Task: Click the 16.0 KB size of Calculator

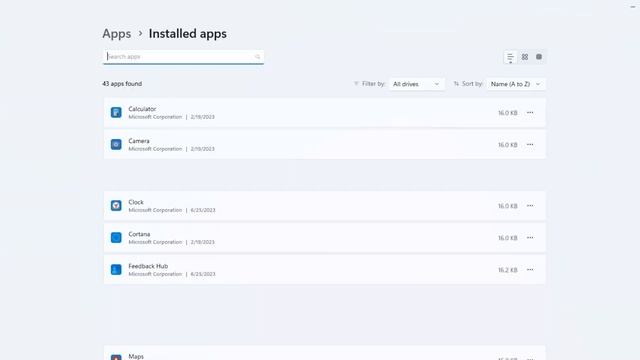Action: (x=507, y=113)
